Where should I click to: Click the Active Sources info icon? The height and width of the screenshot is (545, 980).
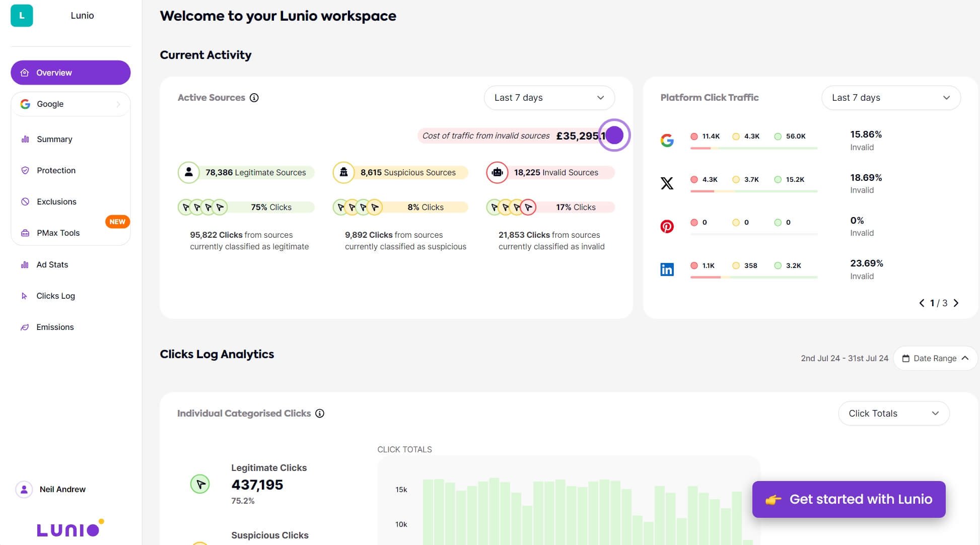[x=254, y=98]
